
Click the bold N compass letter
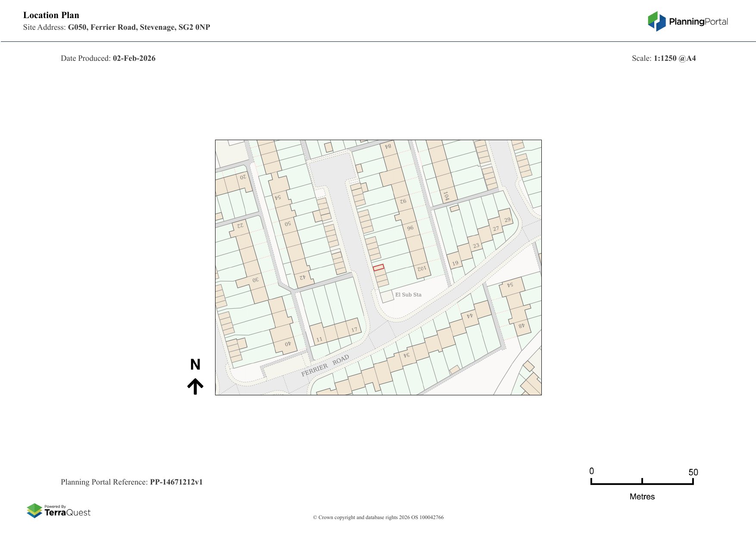pyautogui.click(x=195, y=365)
